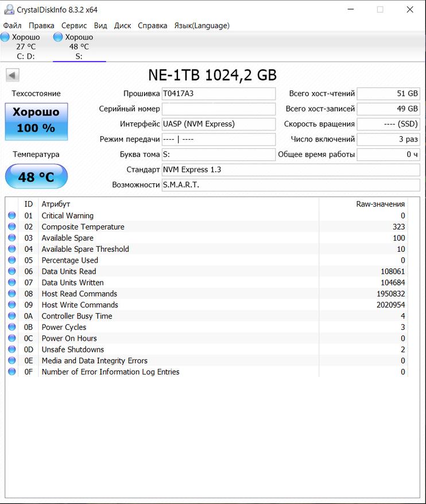Viewport: 426px width, 504px height.
Task: Click the status orb for Data Units Written
Action: pos(12,282)
